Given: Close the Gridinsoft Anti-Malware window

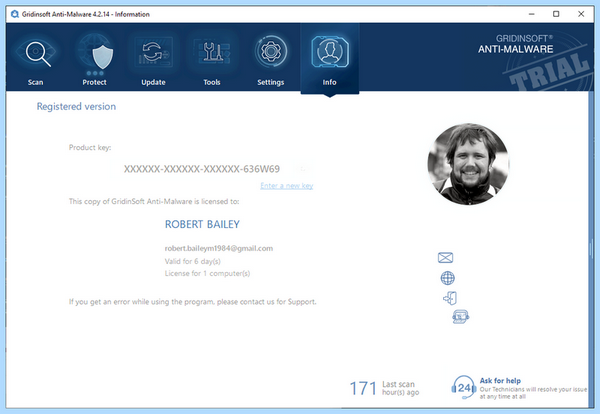Looking at the screenshot, I should [581, 14].
